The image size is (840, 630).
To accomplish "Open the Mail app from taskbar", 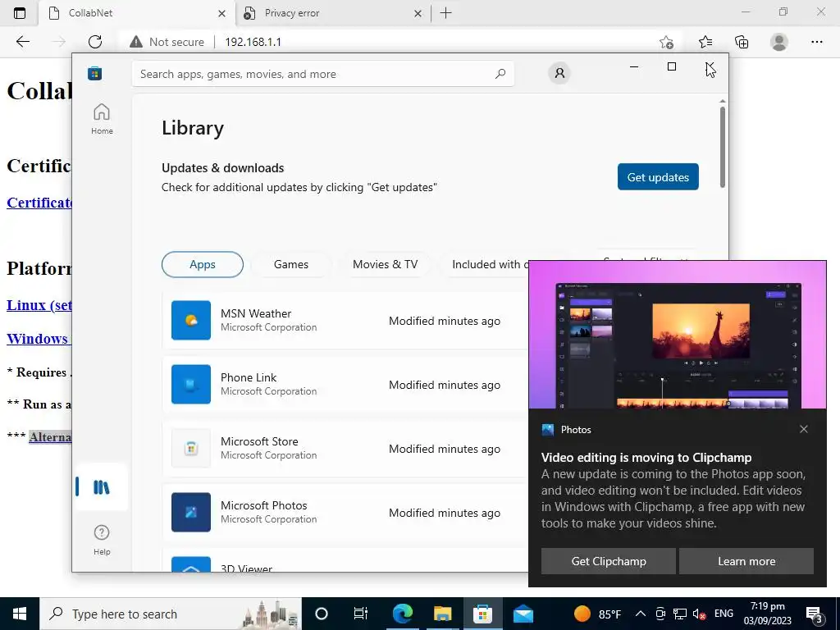I will pyautogui.click(x=523, y=614).
